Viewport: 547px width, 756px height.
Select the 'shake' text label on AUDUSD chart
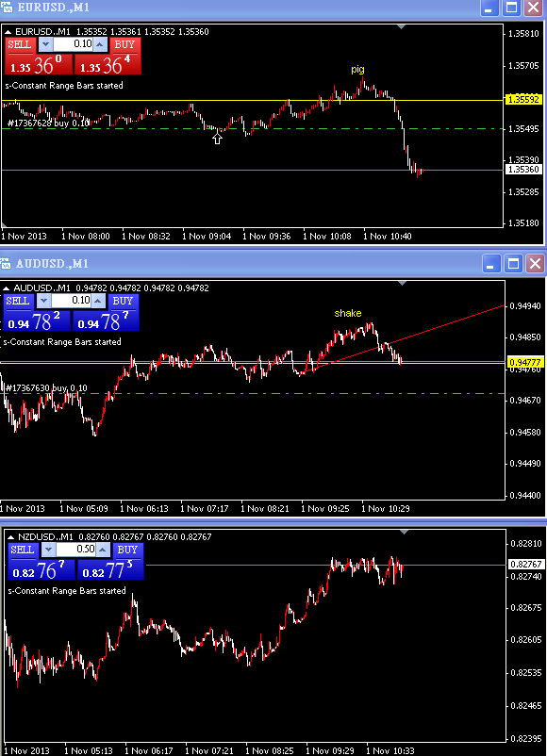coord(348,313)
